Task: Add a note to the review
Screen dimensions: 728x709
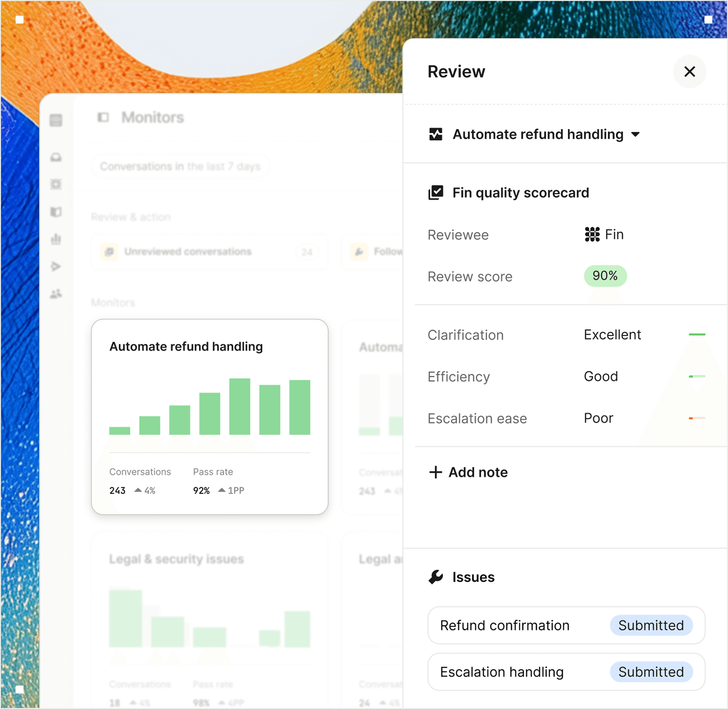Action: pyautogui.click(x=468, y=472)
